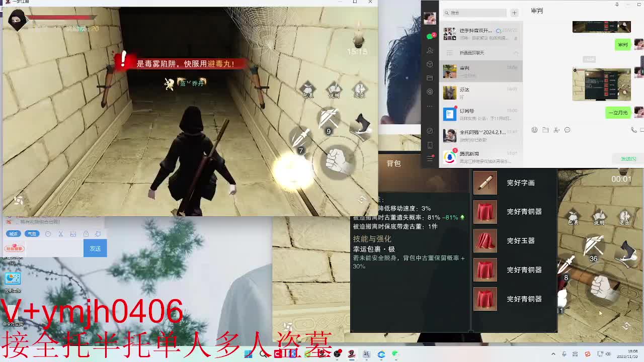This screenshot has height=362, width=644.
Task: Open the emoji picker in WeChat chat
Action: (534, 130)
